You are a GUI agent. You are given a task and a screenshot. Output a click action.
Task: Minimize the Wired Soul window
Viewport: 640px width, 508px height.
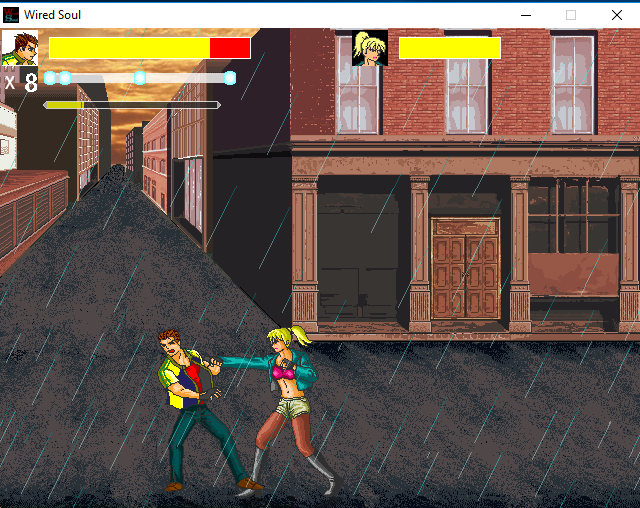[524, 15]
